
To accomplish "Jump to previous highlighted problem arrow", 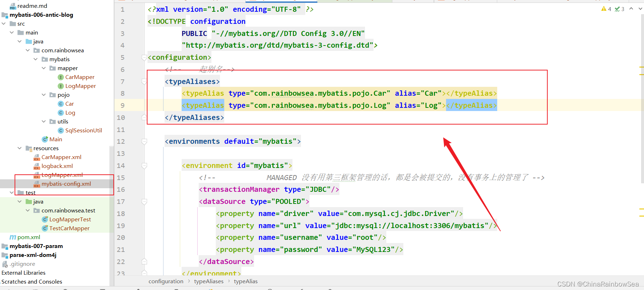I will click(631, 9).
